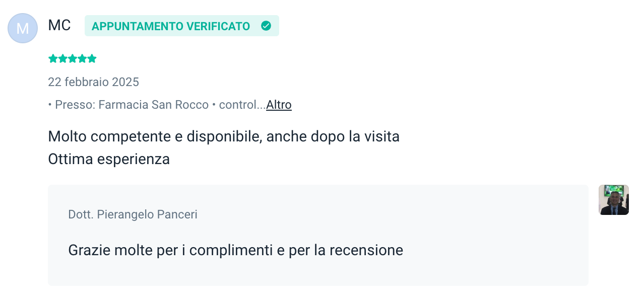Click the fourth rating star

click(82, 59)
